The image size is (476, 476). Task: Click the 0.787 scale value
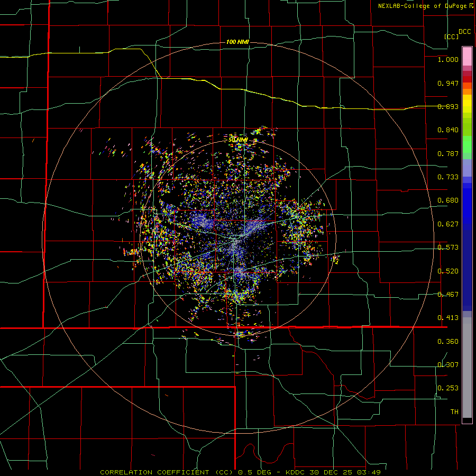coord(448,153)
